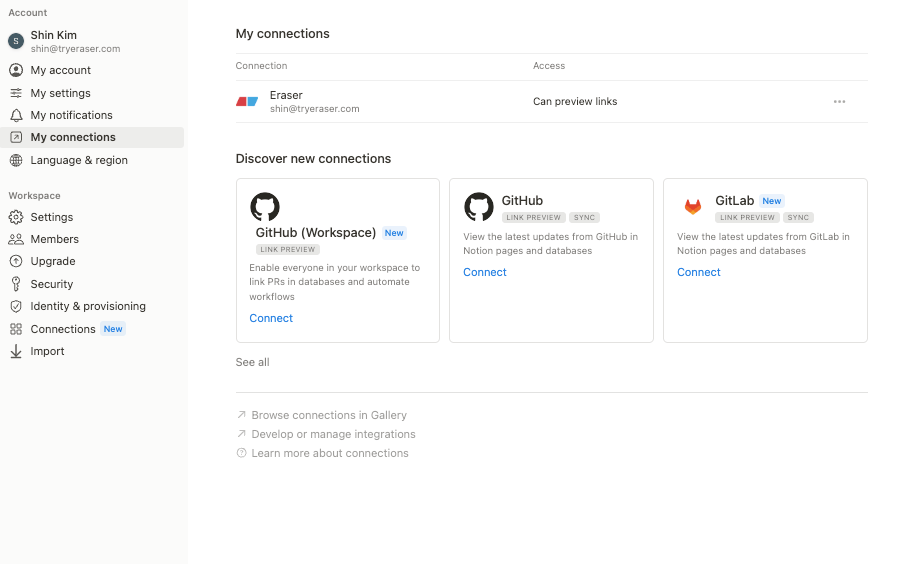Click the arrow icon beside Browse connections
The image size is (912, 564).
241,415
